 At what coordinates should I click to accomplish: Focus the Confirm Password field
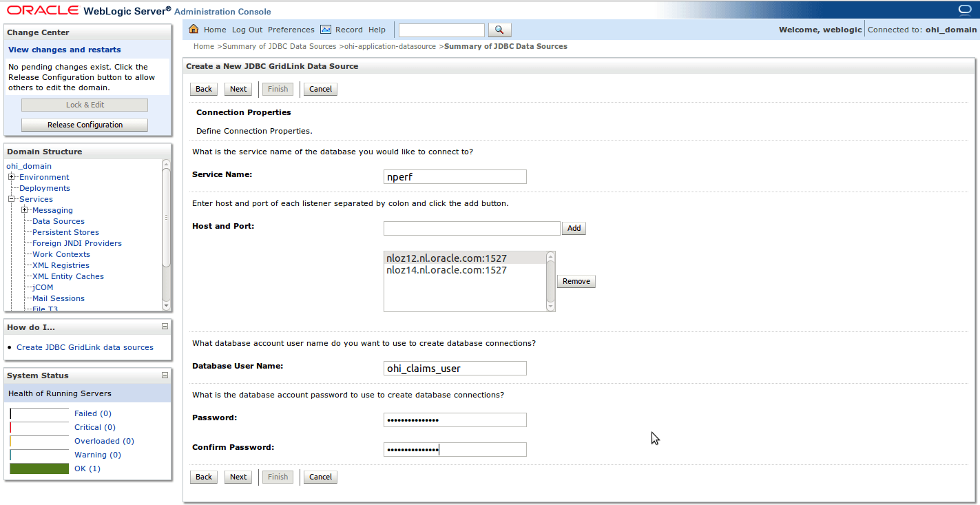click(x=455, y=449)
